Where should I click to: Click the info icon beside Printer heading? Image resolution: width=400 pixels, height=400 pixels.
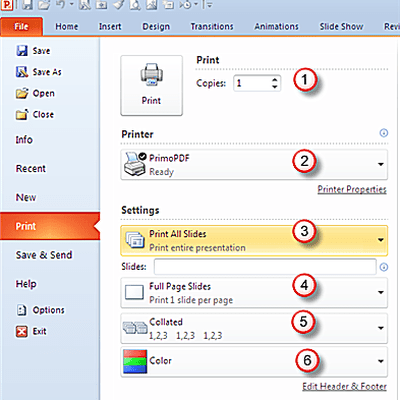pyautogui.click(x=384, y=133)
